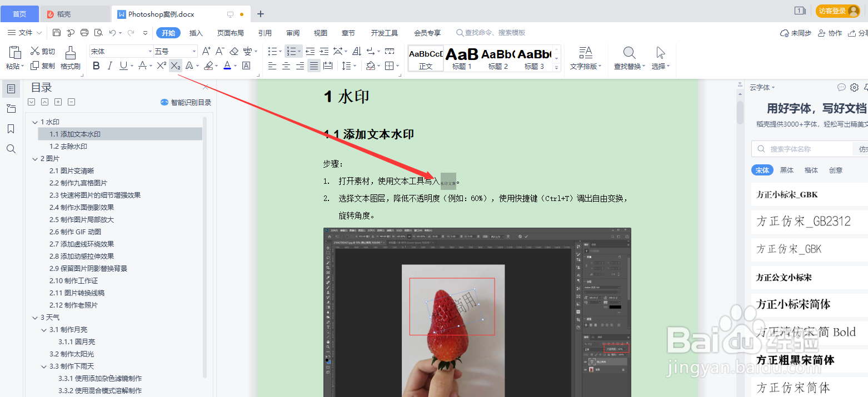Image resolution: width=868 pixels, height=397 pixels.
Task: Collapse the '3 天气' section in the outline
Action: (x=35, y=317)
